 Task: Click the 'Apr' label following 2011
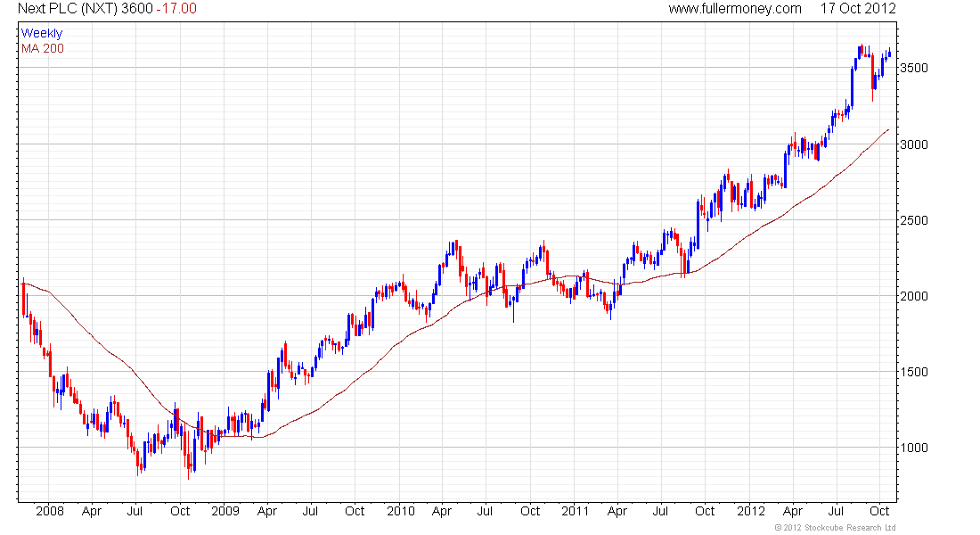(x=617, y=512)
